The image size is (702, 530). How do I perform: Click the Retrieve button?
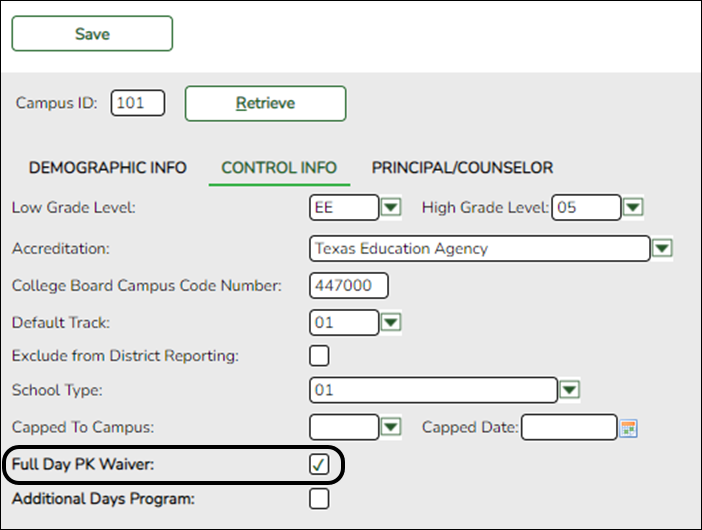pyautogui.click(x=265, y=103)
